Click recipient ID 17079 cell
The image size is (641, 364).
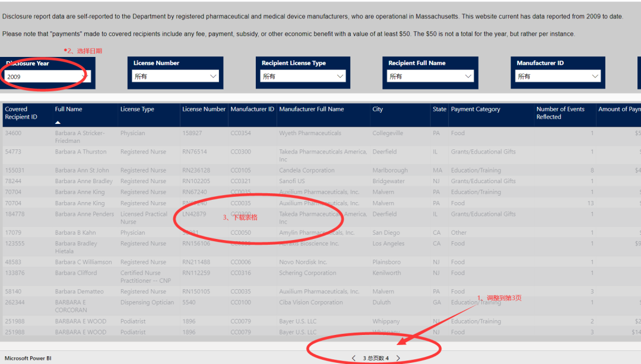[13, 232]
